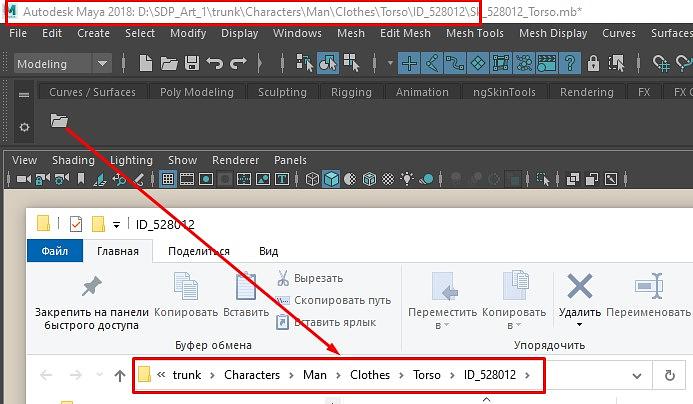Open the Windows menu in Maya
Image resolution: width=693 pixels, height=404 pixels.
click(297, 33)
